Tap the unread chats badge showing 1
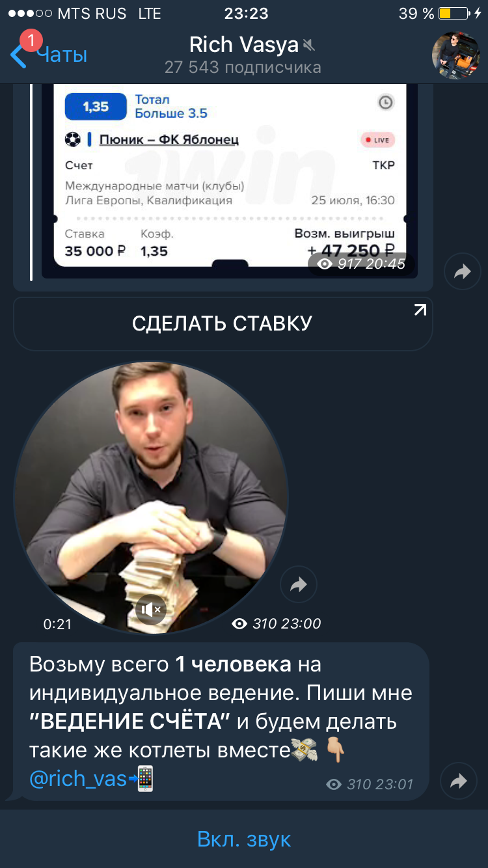The height and width of the screenshot is (868, 488). tap(31, 40)
